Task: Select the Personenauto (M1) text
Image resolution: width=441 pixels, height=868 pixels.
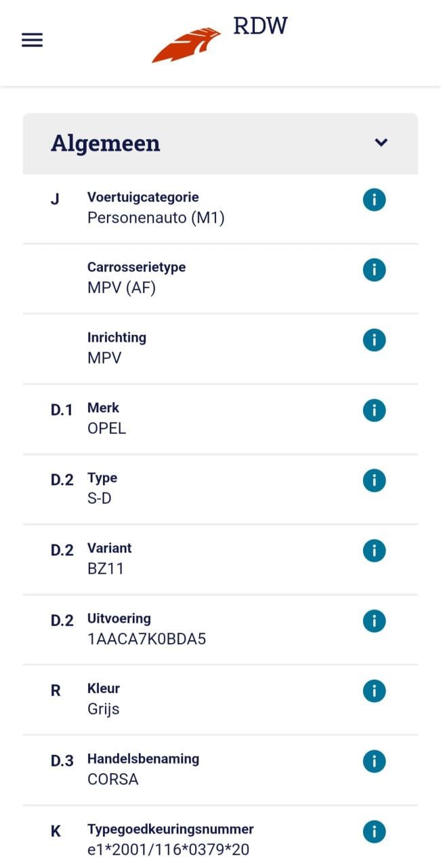Action: 156,218
